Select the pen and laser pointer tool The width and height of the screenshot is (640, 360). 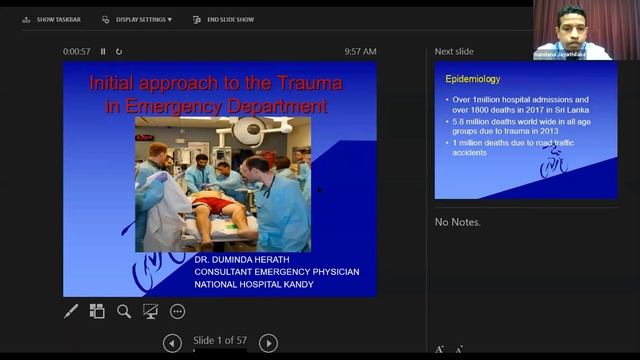pos(71,311)
